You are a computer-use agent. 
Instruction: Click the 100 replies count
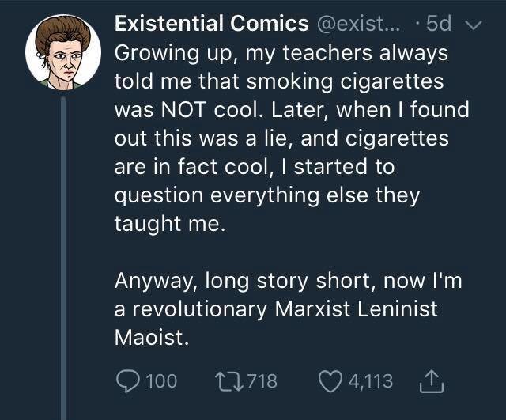(162, 381)
